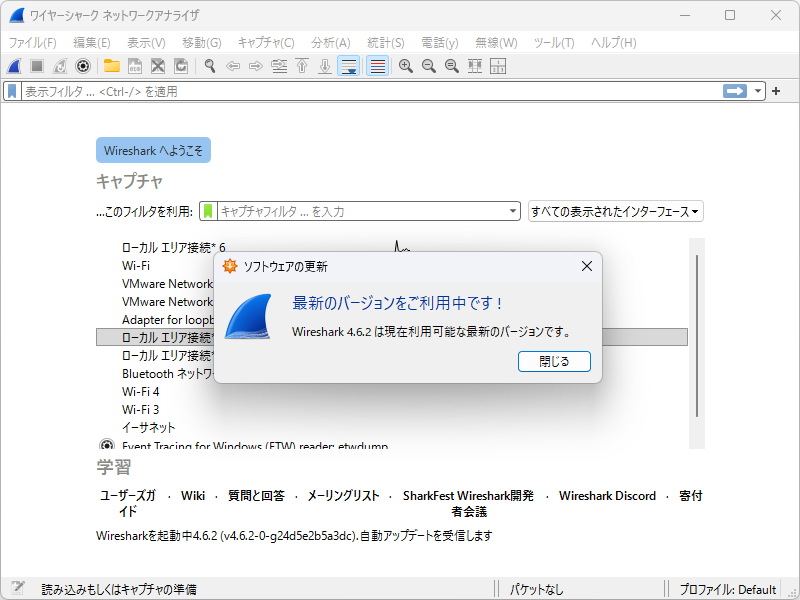This screenshot has width=800, height=600.
Task: Expand the capture filter input dropdown
Action: 513,211
